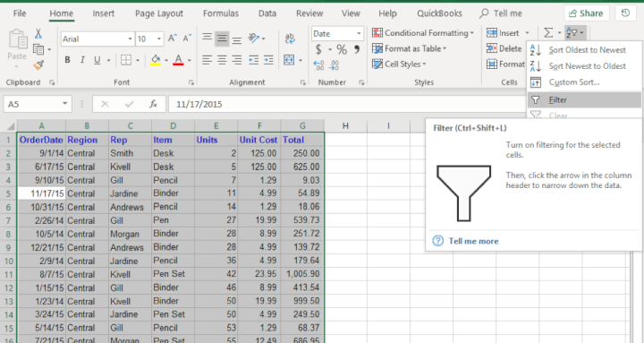Viewport: 644px width, 343px height.
Task: Apply Accounting dollar format
Action: (x=318, y=50)
